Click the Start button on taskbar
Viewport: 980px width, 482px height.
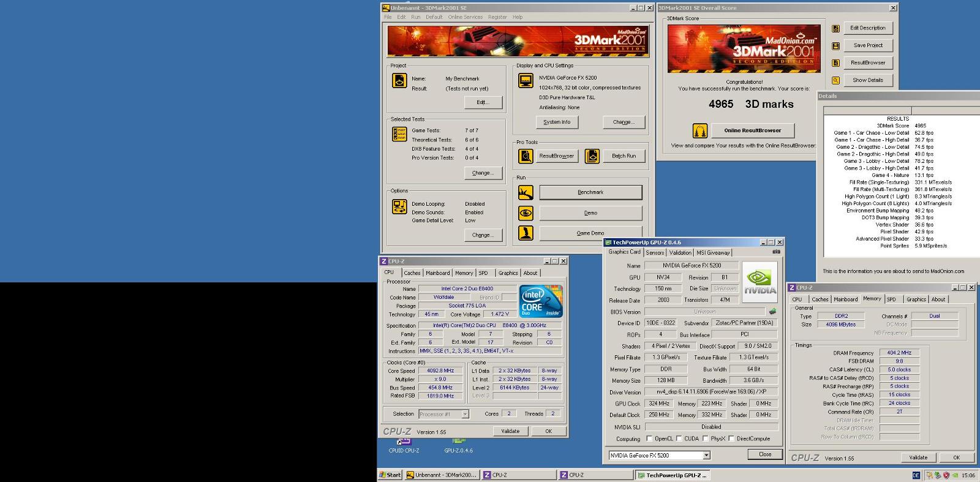point(390,475)
